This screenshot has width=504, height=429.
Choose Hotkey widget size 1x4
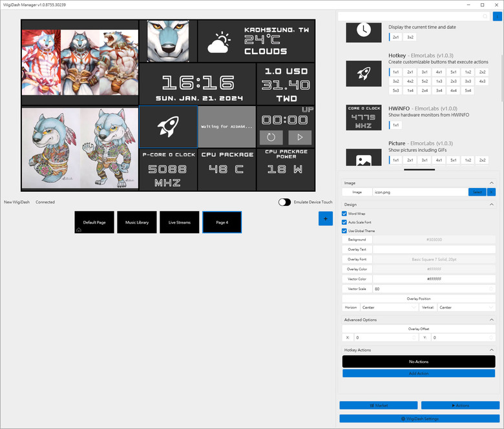pos(410,90)
